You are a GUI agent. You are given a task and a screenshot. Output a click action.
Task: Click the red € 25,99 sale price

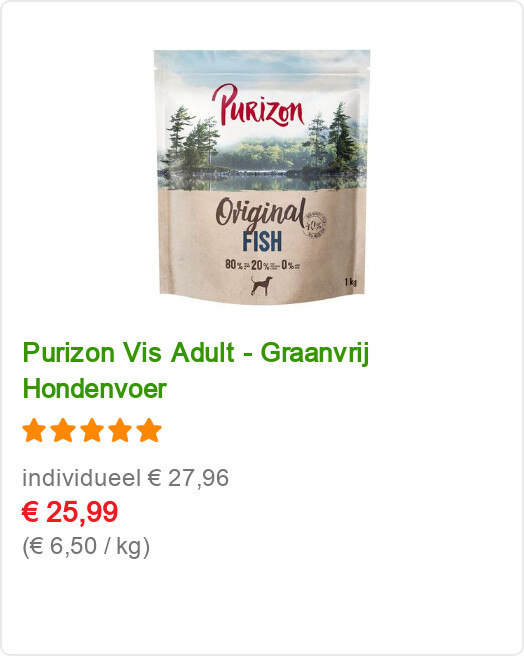70,512
